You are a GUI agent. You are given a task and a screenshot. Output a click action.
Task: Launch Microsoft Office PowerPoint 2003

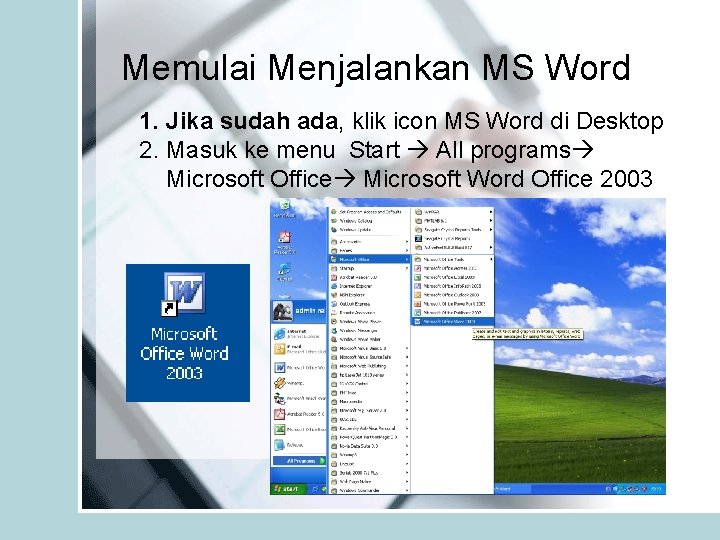pos(452,304)
